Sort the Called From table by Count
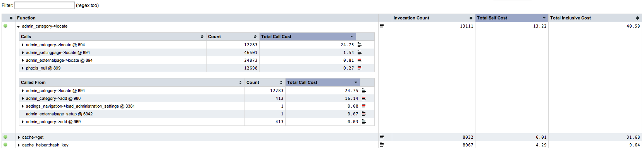 [265, 82]
